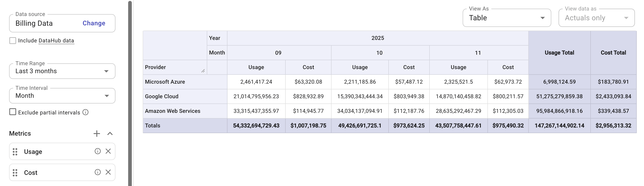Click the Provider column resize handle icon

(x=203, y=71)
